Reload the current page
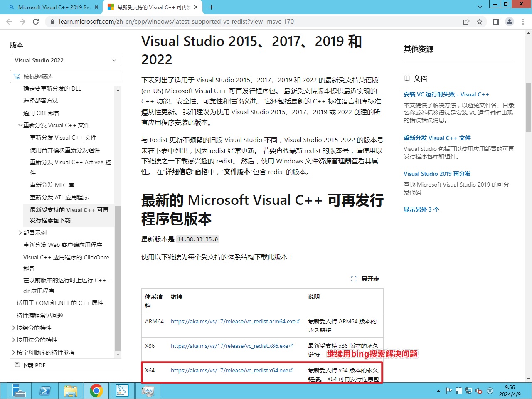This screenshot has height=399, width=532. 36,22
